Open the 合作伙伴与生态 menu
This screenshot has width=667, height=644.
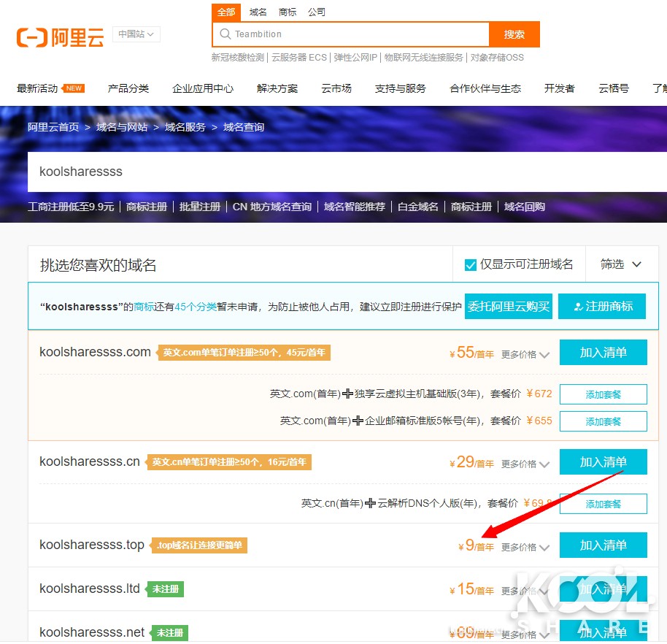(485, 88)
